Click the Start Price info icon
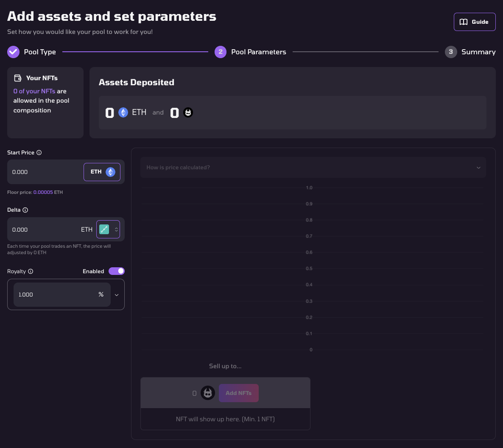 pyautogui.click(x=39, y=153)
